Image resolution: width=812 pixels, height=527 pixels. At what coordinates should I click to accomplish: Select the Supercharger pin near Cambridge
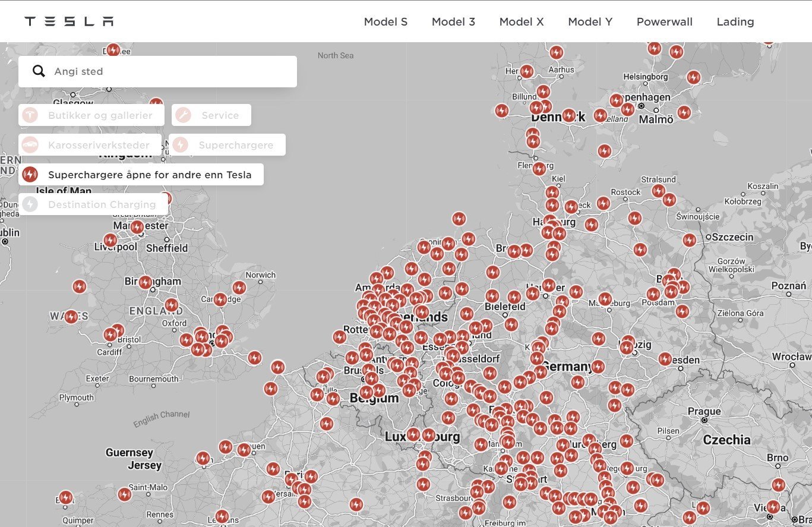(220, 299)
